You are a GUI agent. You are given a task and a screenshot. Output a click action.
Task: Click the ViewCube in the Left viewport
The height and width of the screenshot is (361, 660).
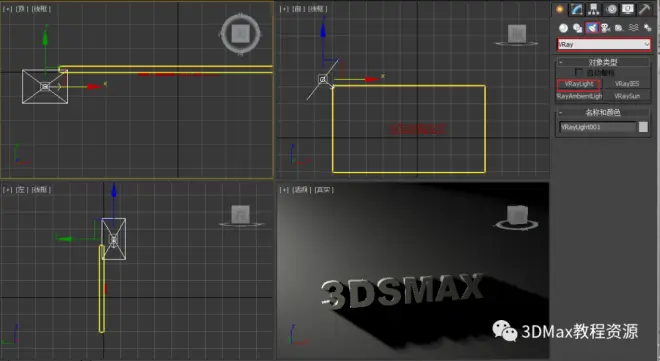241,215
